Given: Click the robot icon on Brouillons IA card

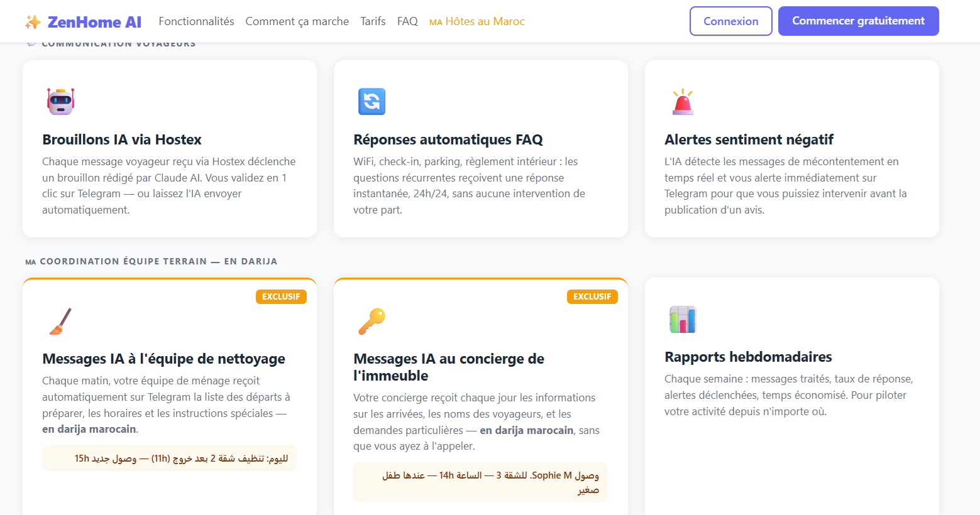Looking at the screenshot, I should 60,100.
